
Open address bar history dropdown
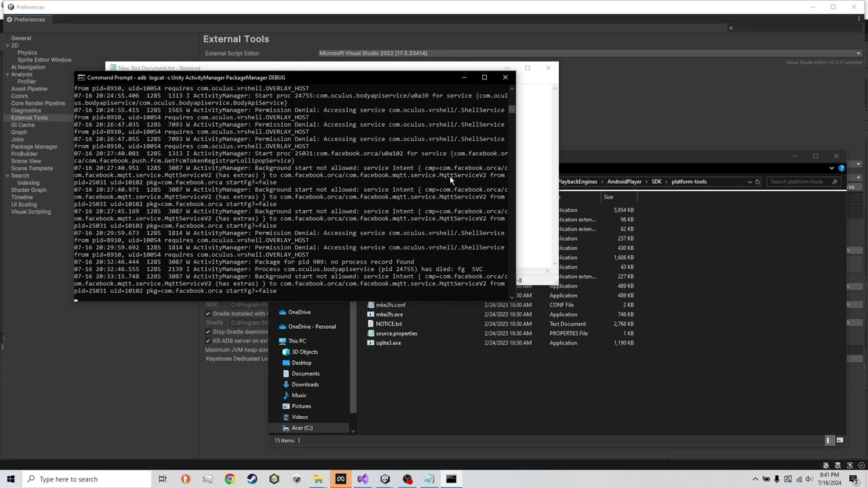click(x=749, y=182)
